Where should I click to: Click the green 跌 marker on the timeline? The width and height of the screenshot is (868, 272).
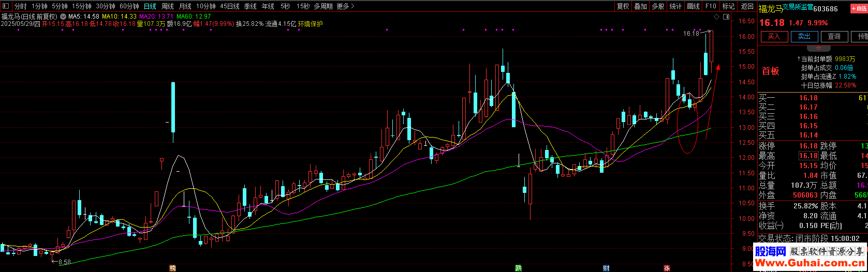point(518,268)
